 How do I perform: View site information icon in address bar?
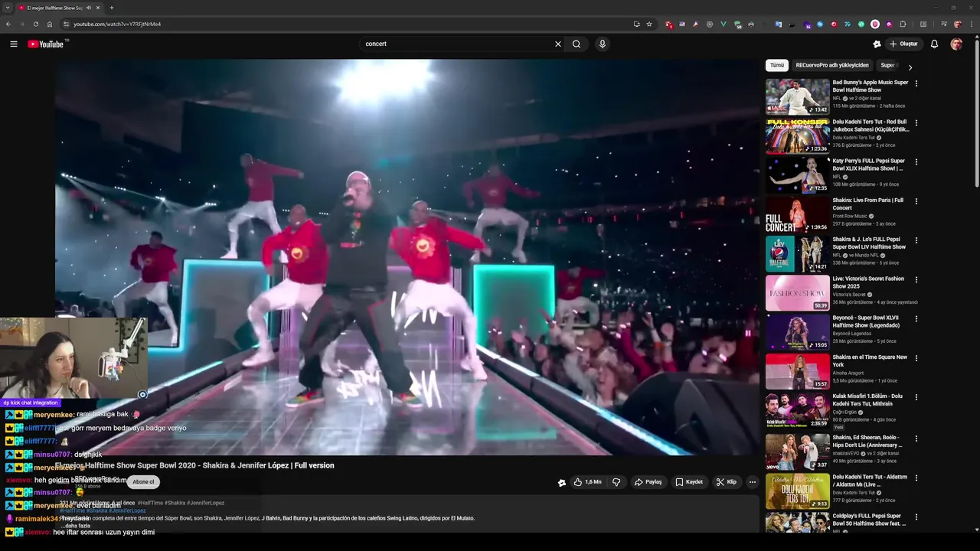point(66,24)
